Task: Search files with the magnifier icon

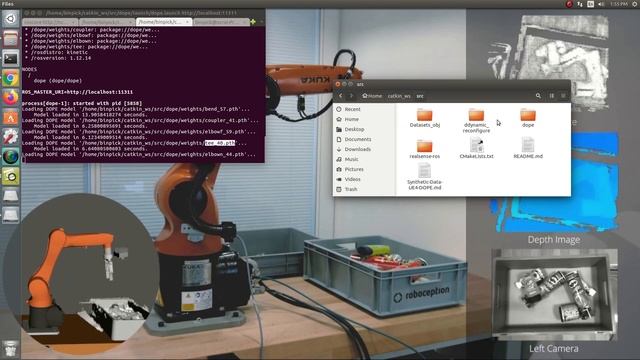Action: (x=538, y=96)
